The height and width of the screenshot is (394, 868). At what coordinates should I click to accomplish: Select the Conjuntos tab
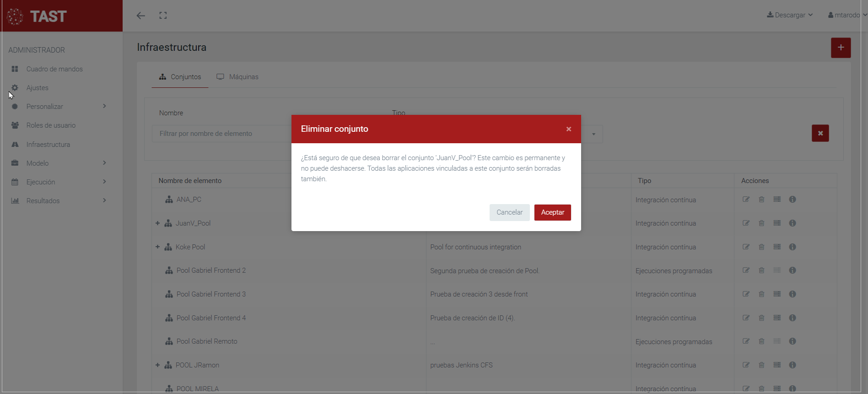180,77
